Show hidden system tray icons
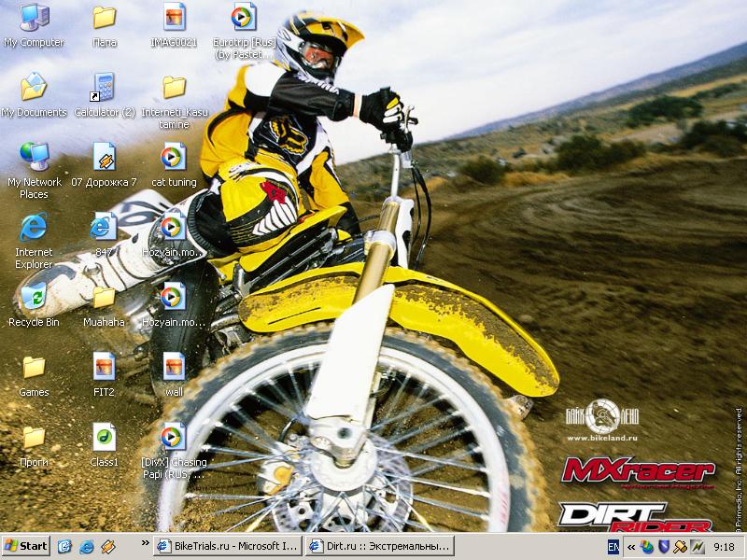 coord(631,546)
